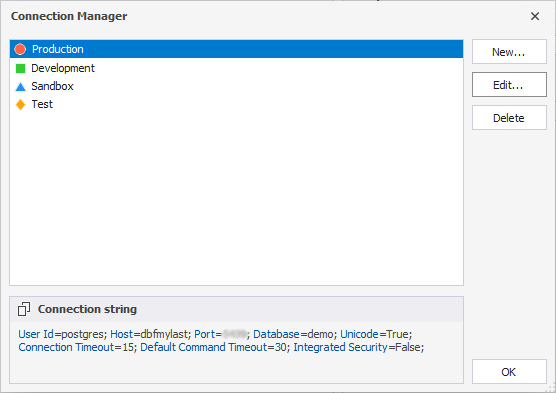Copy the connection string via copy icon
The height and width of the screenshot is (393, 556).
(x=24, y=309)
